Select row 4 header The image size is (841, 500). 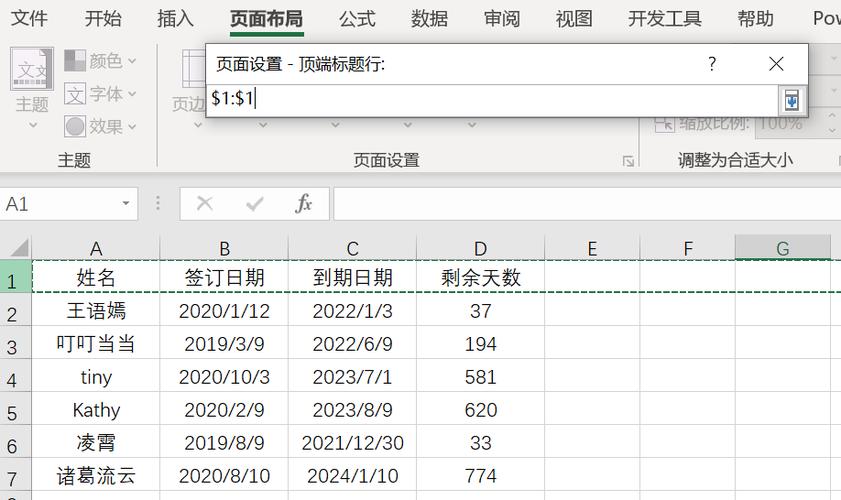coord(16,376)
